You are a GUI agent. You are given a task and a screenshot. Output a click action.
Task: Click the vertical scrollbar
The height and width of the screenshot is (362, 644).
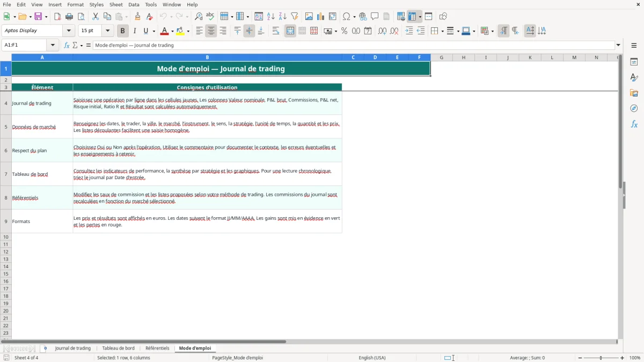pos(620,121)
